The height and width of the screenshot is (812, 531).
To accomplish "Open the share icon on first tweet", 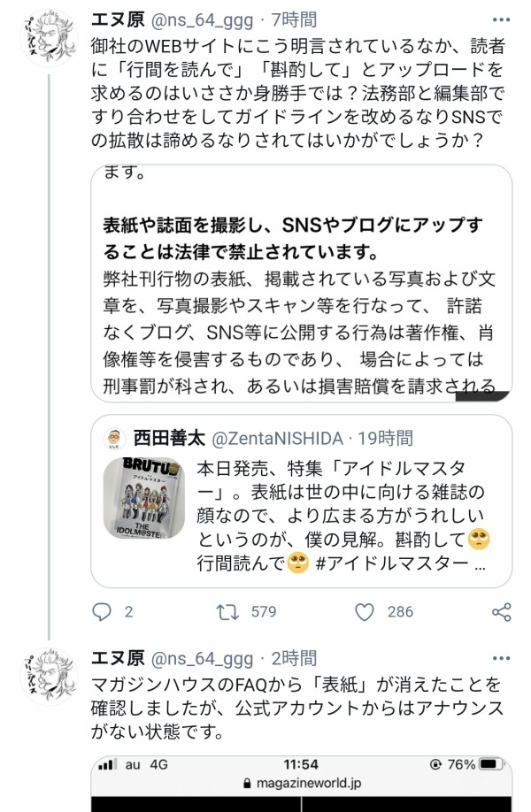I will click(501, 611).
